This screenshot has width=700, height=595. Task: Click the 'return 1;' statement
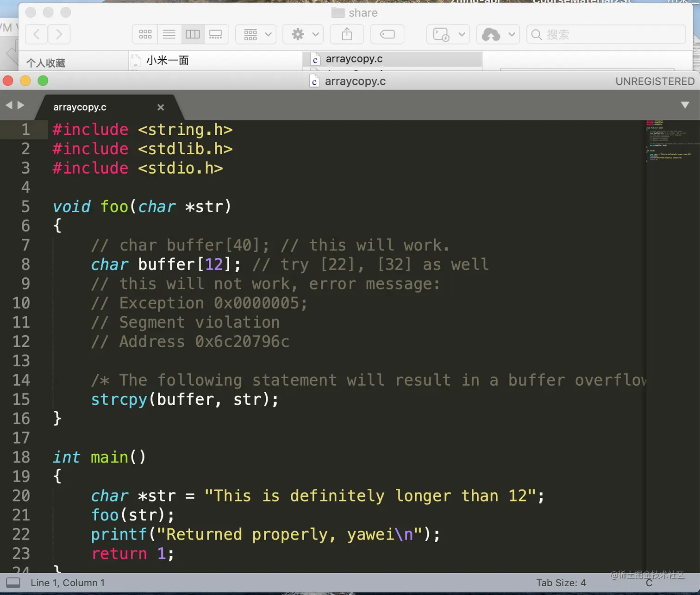[x=132, y=554]
